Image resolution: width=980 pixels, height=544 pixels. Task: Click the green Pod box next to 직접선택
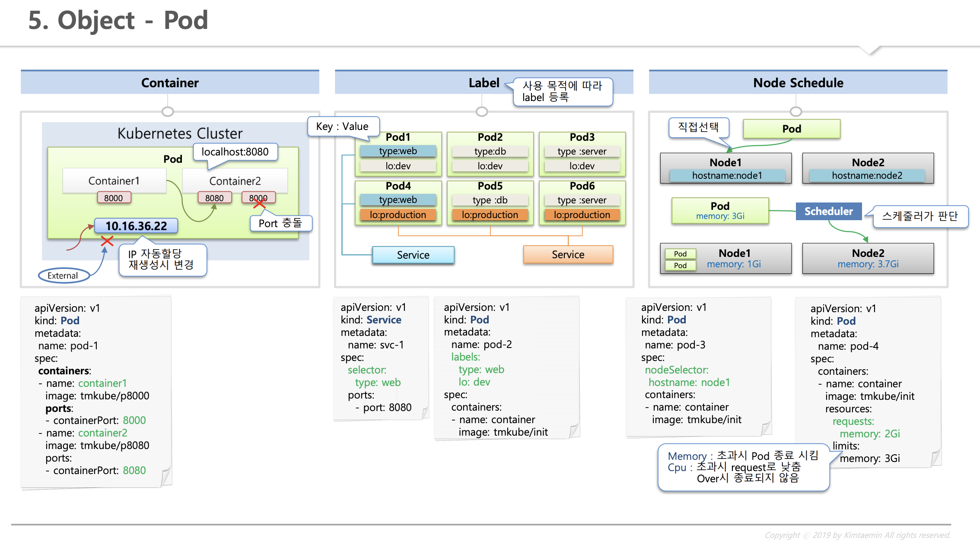(792, 129)
